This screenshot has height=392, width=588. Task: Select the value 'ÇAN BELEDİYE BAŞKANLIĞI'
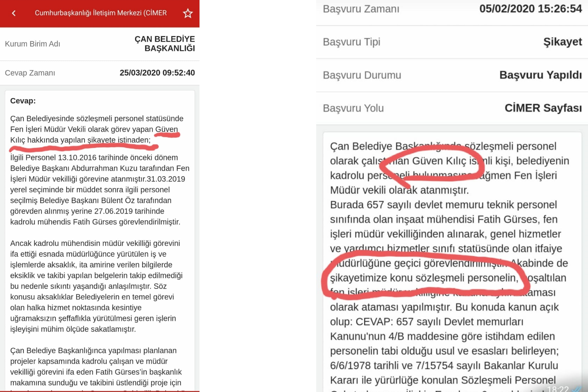[165, 44]
